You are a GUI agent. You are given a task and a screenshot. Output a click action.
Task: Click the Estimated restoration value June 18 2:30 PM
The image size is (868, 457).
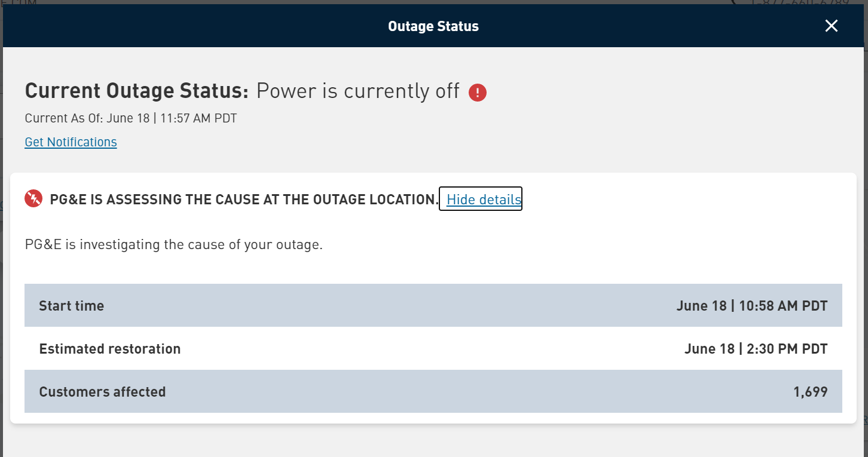tap(756, 348)
